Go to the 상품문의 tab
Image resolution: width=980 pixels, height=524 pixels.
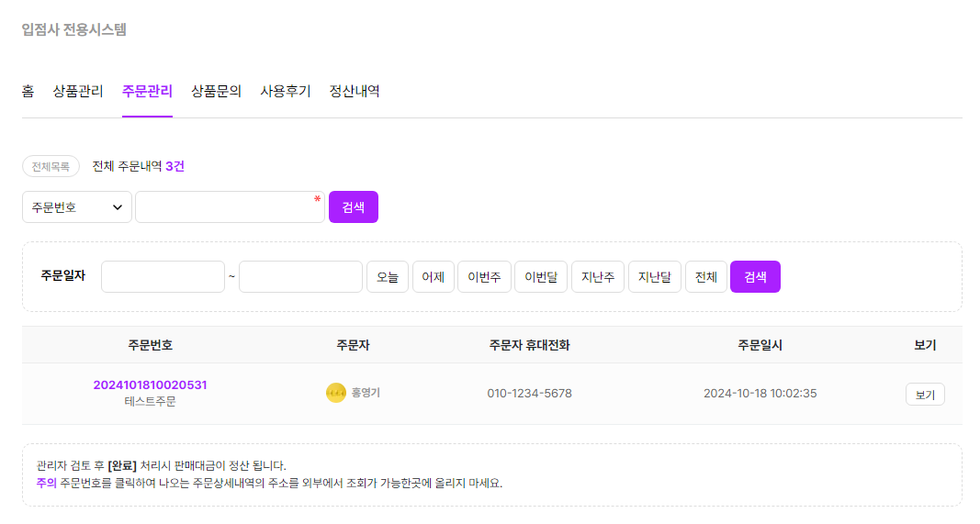coord(216,91)
